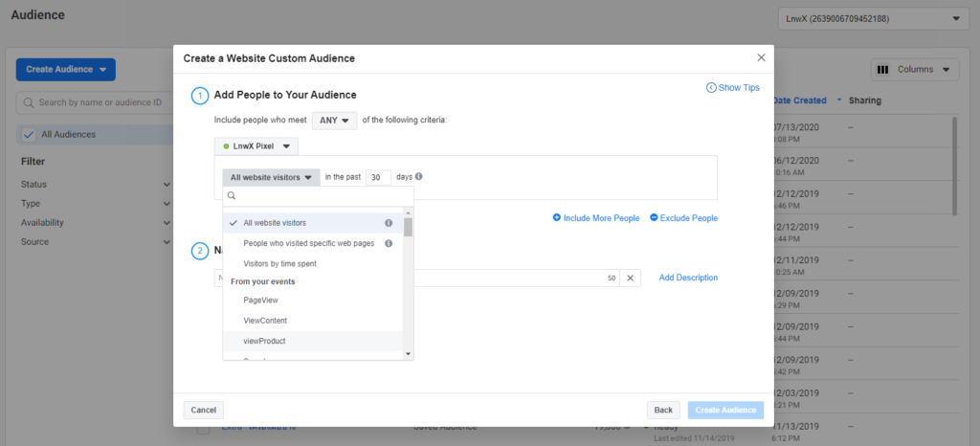Select Visitors by time spent option
The image size is (980, 446).
click(x=279, y=263)
